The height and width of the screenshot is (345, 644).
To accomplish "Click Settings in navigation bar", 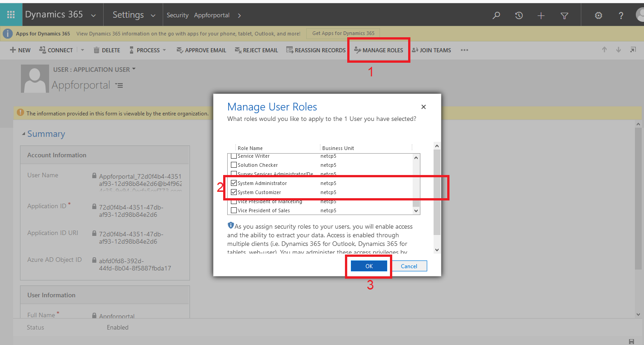I will (x=128, y=15).
